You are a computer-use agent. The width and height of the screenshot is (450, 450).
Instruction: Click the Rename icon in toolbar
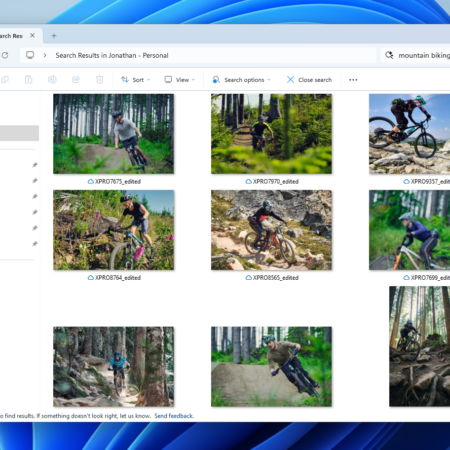pos(52,80)
